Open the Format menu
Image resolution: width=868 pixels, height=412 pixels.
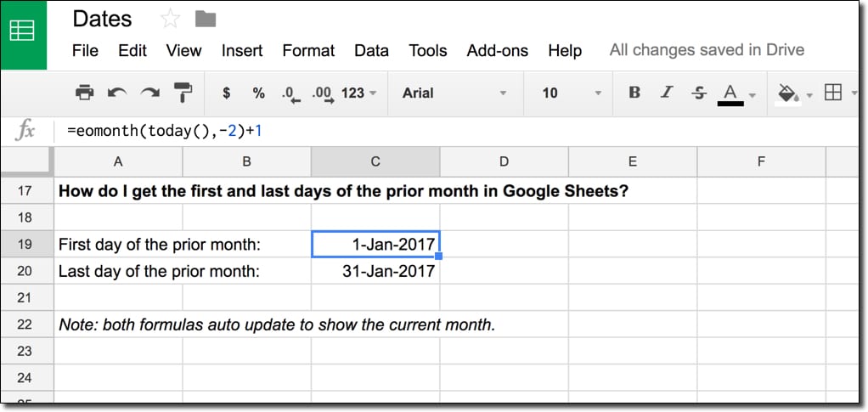click(308, 50)
